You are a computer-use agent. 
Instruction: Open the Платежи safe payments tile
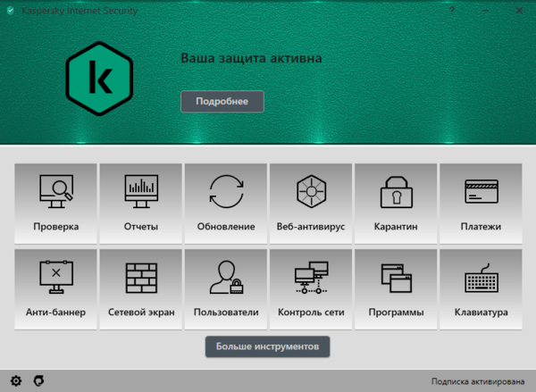[481, 204]
